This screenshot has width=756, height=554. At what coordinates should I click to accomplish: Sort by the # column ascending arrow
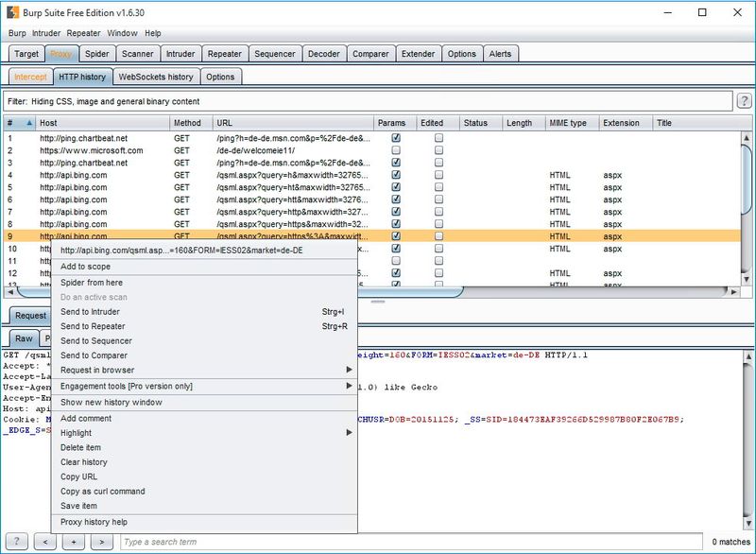(x=29, y=123)
